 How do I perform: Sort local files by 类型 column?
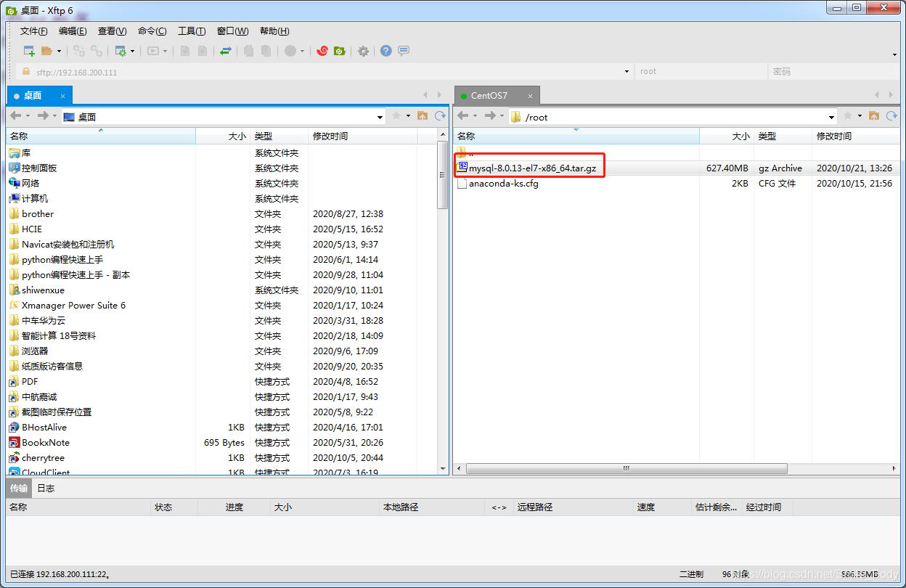279,136
